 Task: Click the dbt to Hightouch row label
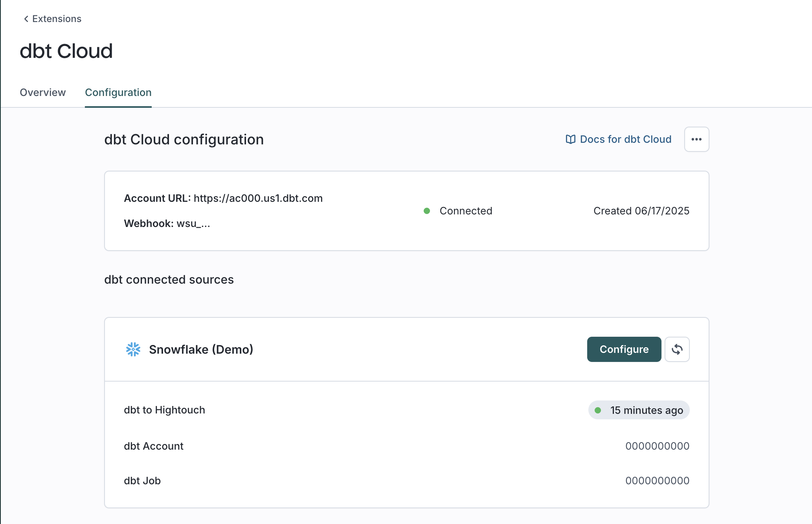point(164,410)
